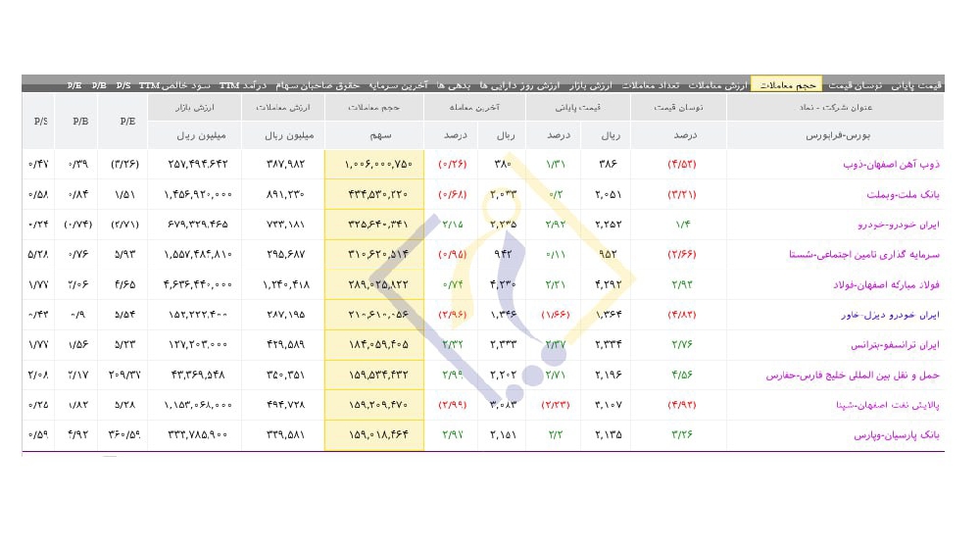Open the ایران خودرو-خودرو company link
This screenshot has width=980, height=552.
point(898,225)
